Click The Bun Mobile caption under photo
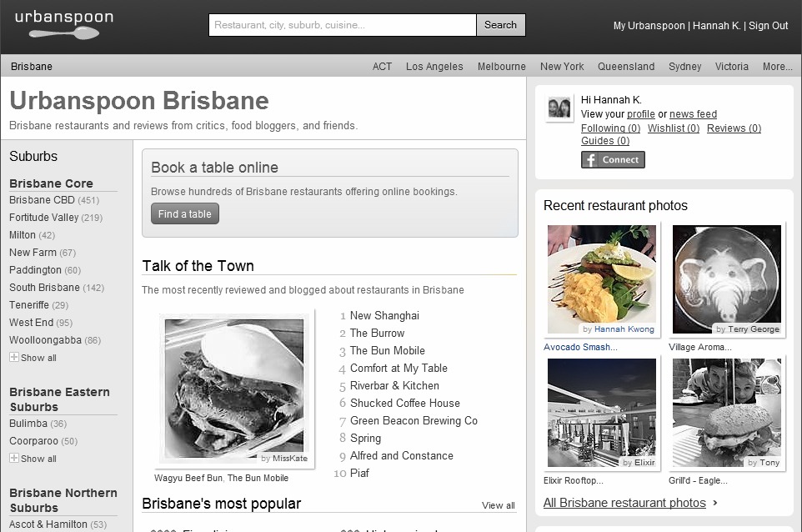Screen dimensions: 802x532 tap(258, 478)
